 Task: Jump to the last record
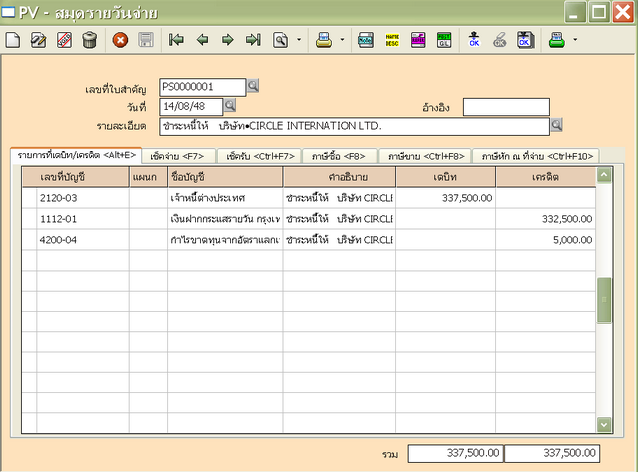pyautogui.click(x=253, y=41)
